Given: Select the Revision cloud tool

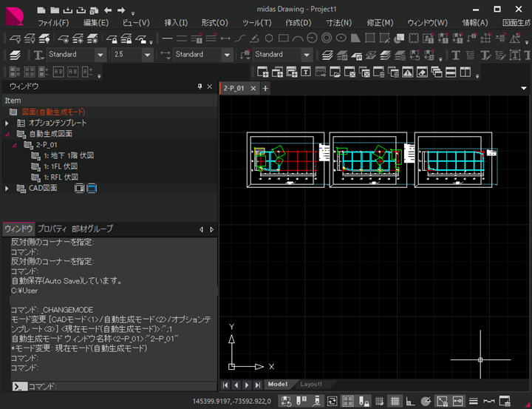Looking at the screenshot, I should tap(414, 38).
